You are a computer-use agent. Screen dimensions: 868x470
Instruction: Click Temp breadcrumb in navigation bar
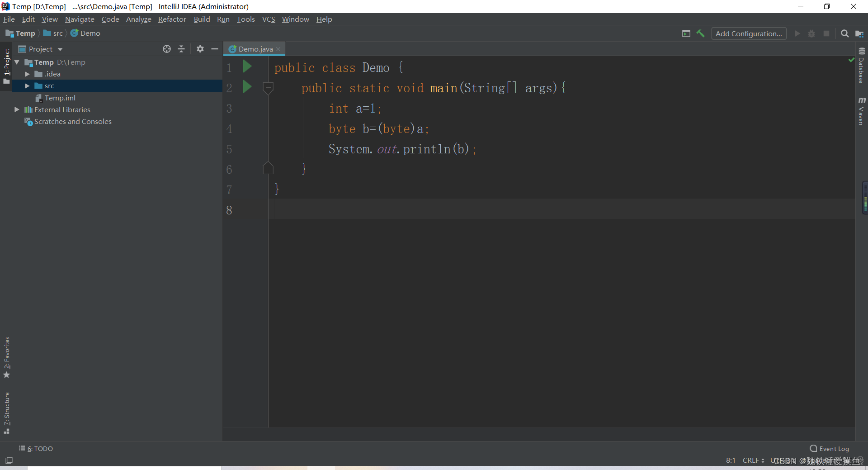[20, 33]
